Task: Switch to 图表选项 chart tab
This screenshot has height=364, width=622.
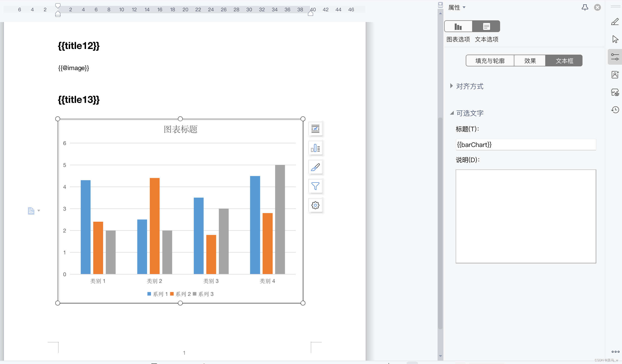Action: tap(458, 26)
